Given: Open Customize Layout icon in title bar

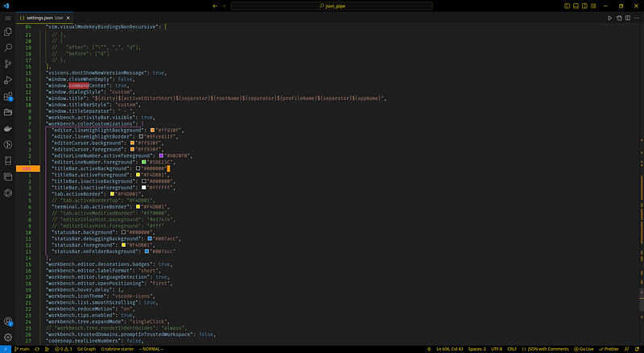Looking at the screenshot, I should (x=593, y=6).
